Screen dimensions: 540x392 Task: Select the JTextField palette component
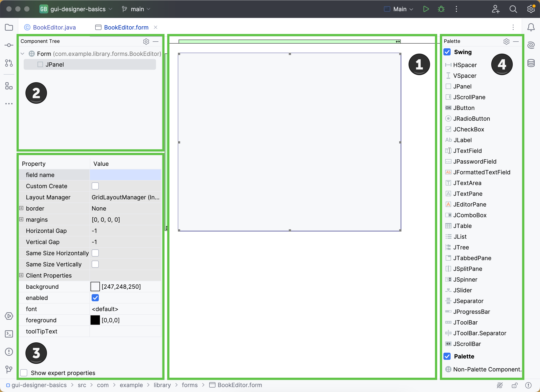467,150
